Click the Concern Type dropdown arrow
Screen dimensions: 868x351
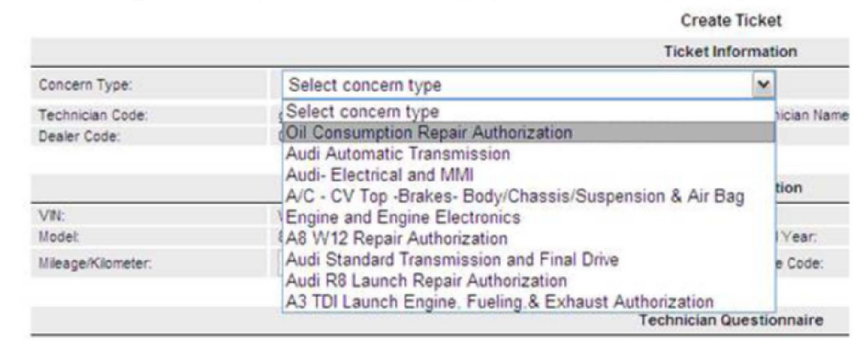click(x=763, y=85)
